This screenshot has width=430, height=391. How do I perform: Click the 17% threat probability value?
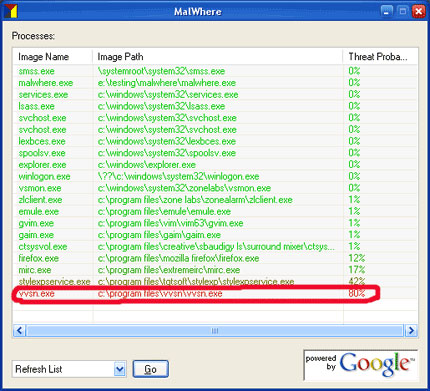pos(357,270)
